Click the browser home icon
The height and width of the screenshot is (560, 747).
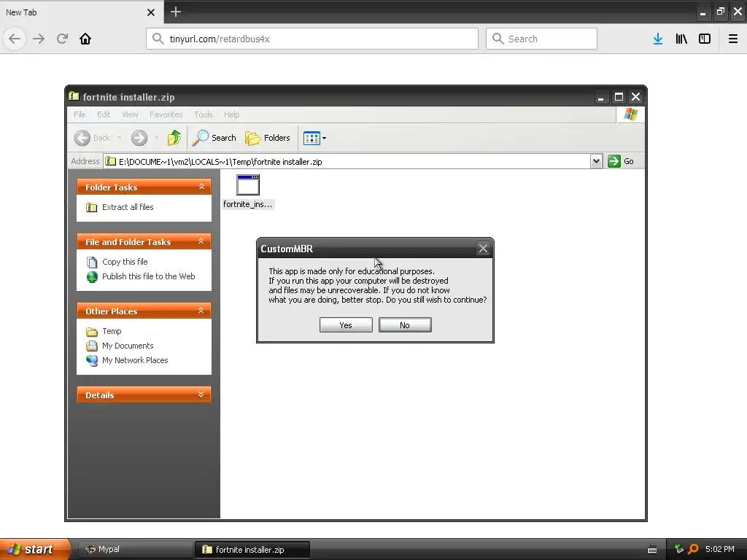coord(85,39)
